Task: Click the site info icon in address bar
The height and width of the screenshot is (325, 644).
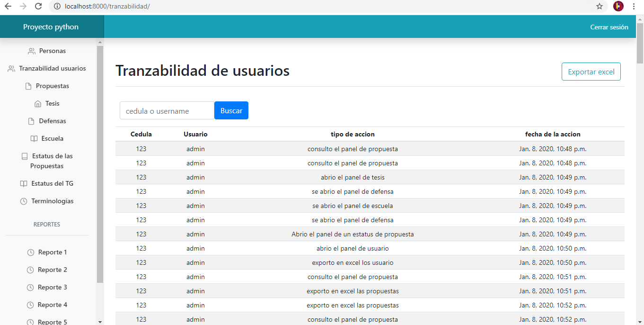Action: click(57, 7)
